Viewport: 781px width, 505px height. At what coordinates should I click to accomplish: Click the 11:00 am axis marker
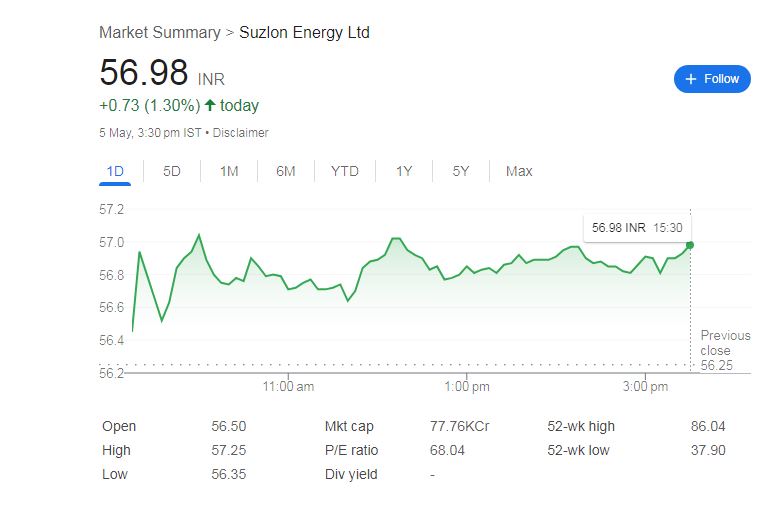tap(288, 386)
